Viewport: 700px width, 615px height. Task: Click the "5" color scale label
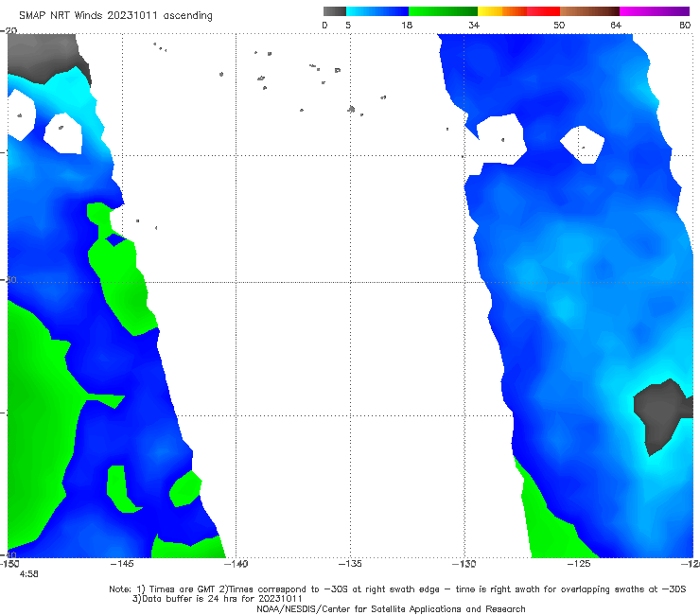tap(348, 25)
